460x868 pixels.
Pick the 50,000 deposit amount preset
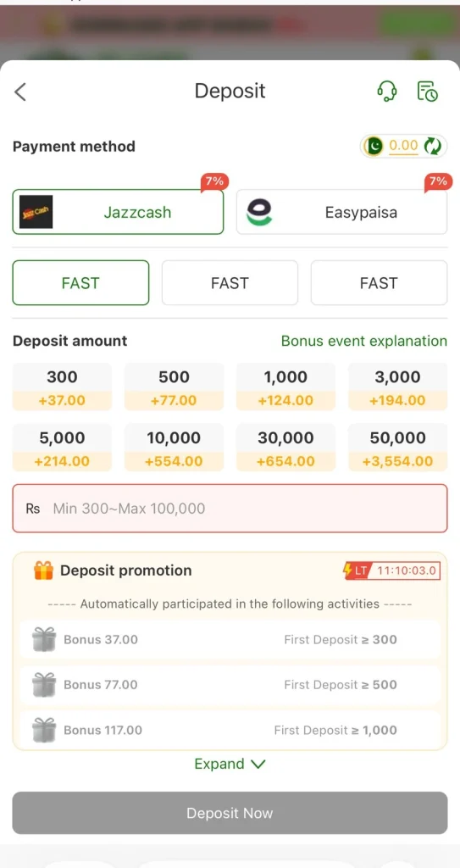pyautogui.click(x=397, y=448)
